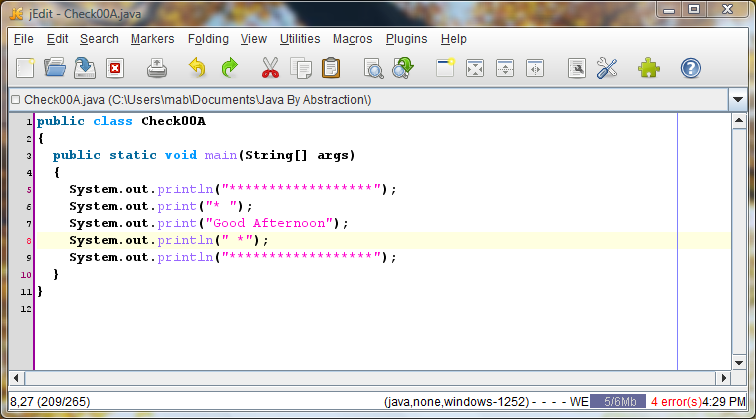Click the 5/6Mb memory usage bar
The image size is (756, 419).
pos(618,402)
